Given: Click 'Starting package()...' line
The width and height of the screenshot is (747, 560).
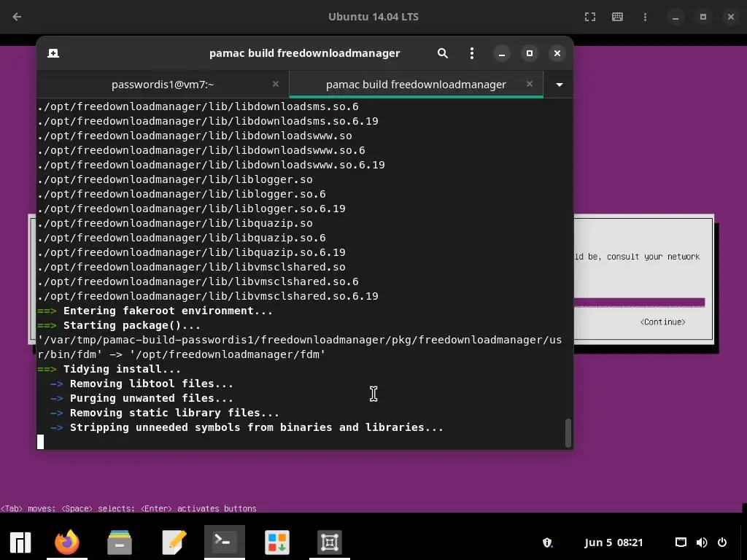Looking at the screenshot, I should (132, 326).
